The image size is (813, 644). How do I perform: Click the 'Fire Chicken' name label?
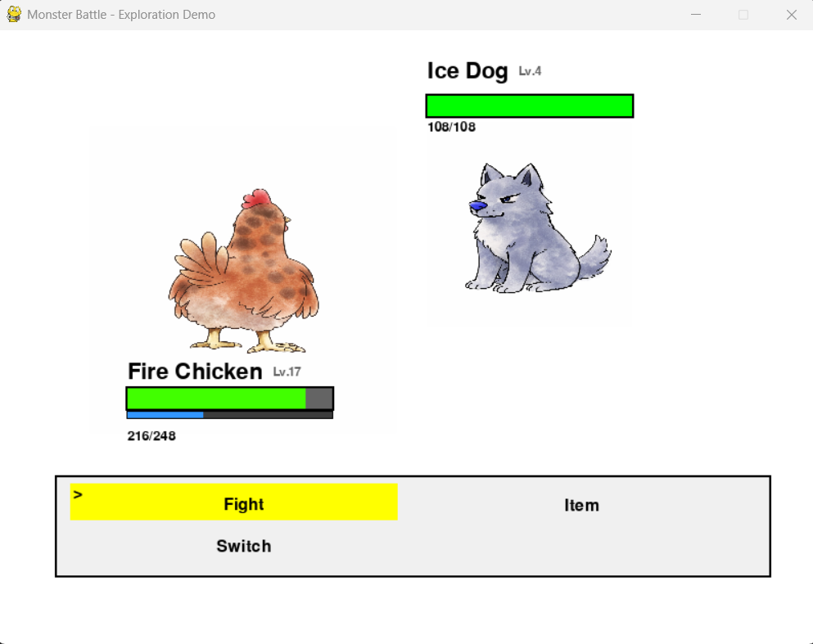(195, 372)
